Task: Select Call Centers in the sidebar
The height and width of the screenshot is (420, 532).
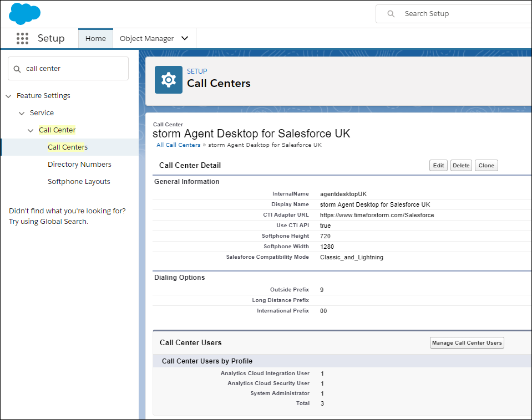Action: pyautogui.click(x=68, y=147)
